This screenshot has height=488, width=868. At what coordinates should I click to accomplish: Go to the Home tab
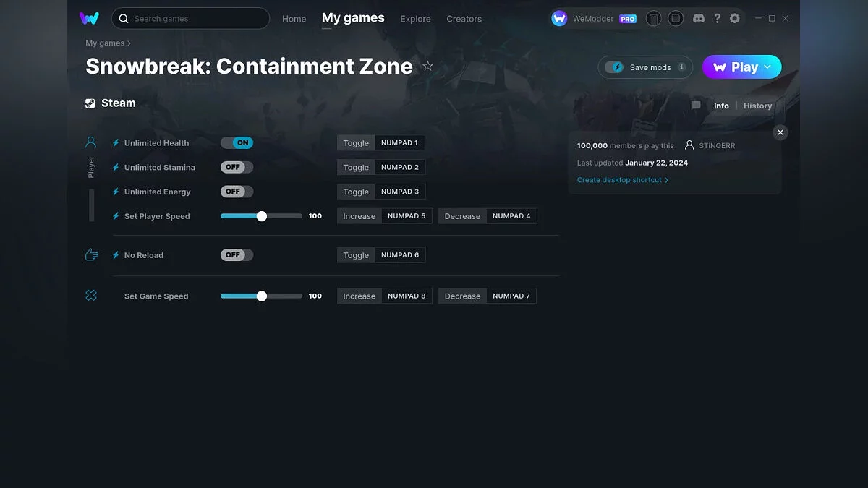[294, 19]
